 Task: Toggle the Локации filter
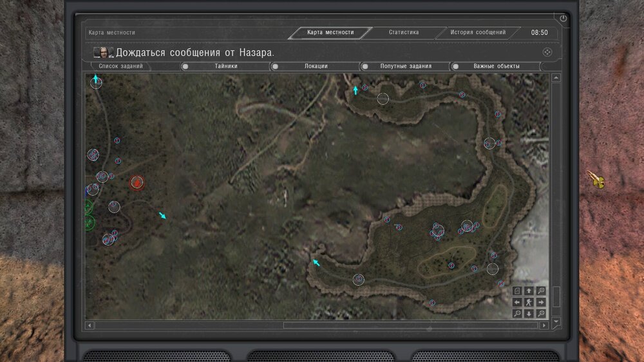(x=316, y=66)
